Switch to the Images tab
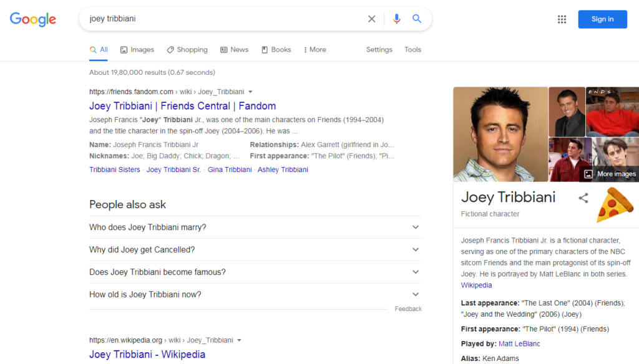The image size is (639, 364). (137, 50)
